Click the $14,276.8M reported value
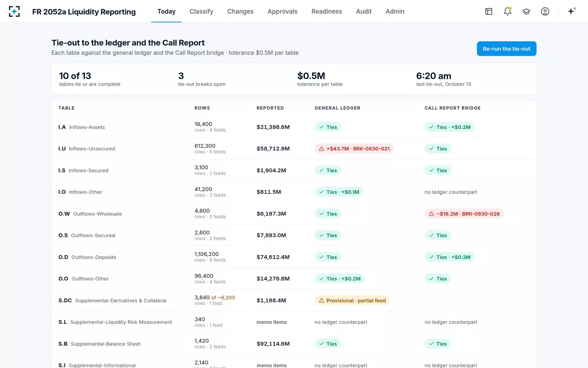The width and height of the screenshot is (588, 368). pos(273,279)
